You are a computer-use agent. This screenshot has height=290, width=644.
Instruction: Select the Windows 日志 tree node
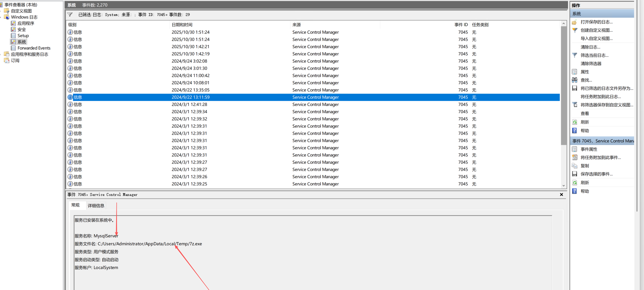(x=24, y=17)
